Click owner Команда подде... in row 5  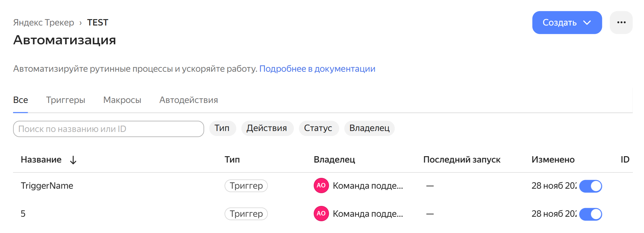[x=368, y=214]
